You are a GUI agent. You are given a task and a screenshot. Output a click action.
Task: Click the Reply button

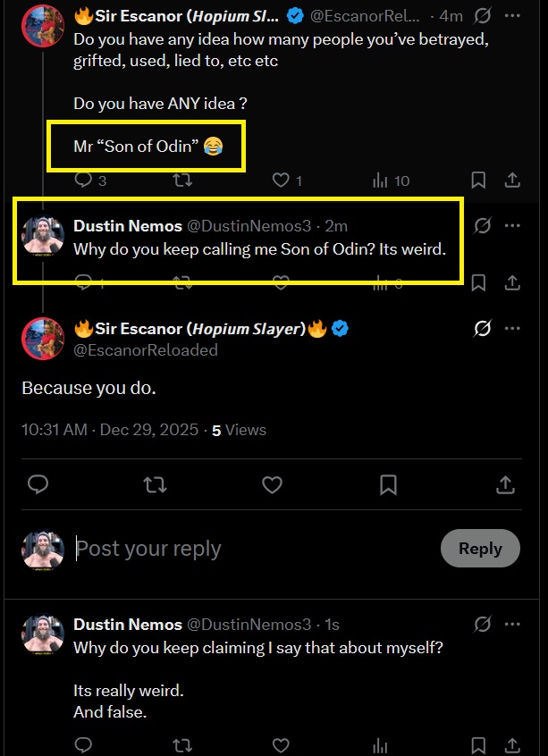(480, 549)
